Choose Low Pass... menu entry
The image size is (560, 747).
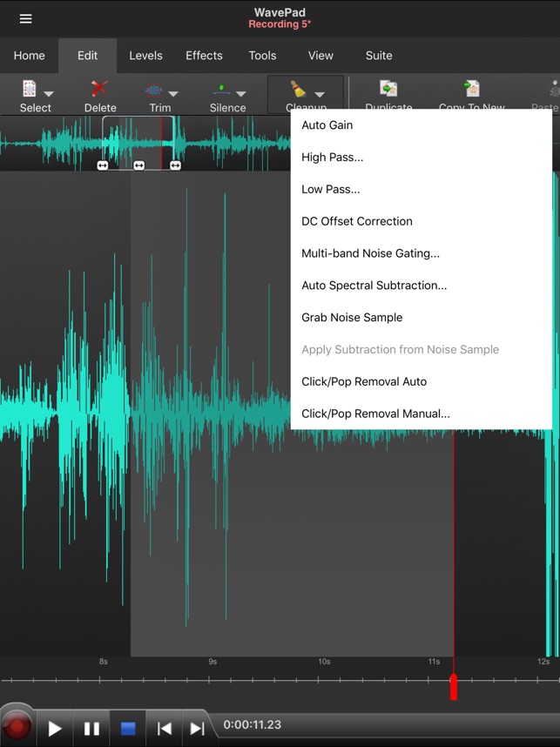(x=422, y=189)
